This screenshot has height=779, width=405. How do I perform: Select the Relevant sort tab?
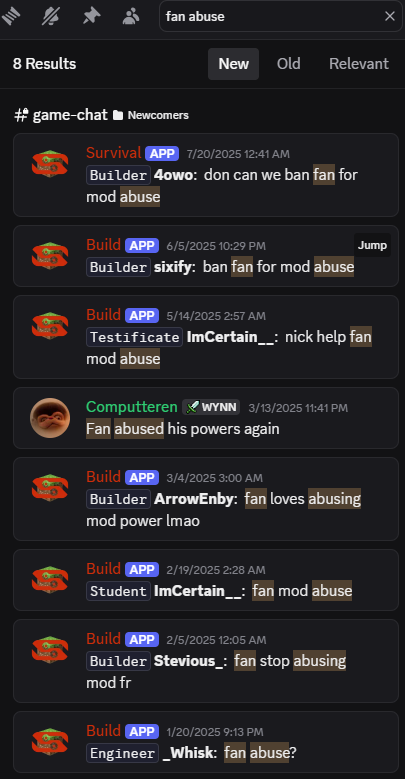click(x=359, y=64)
